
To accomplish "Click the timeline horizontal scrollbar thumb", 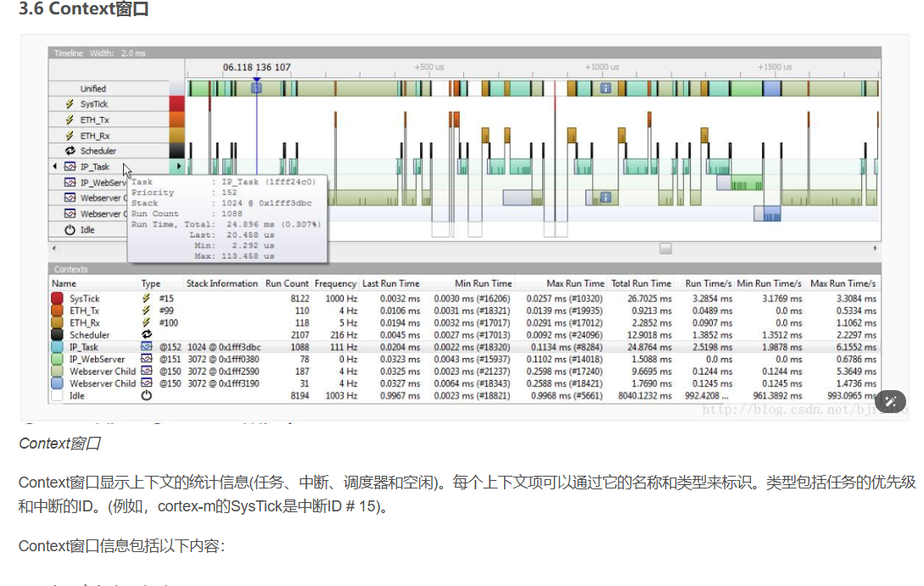I will (665, 248).
